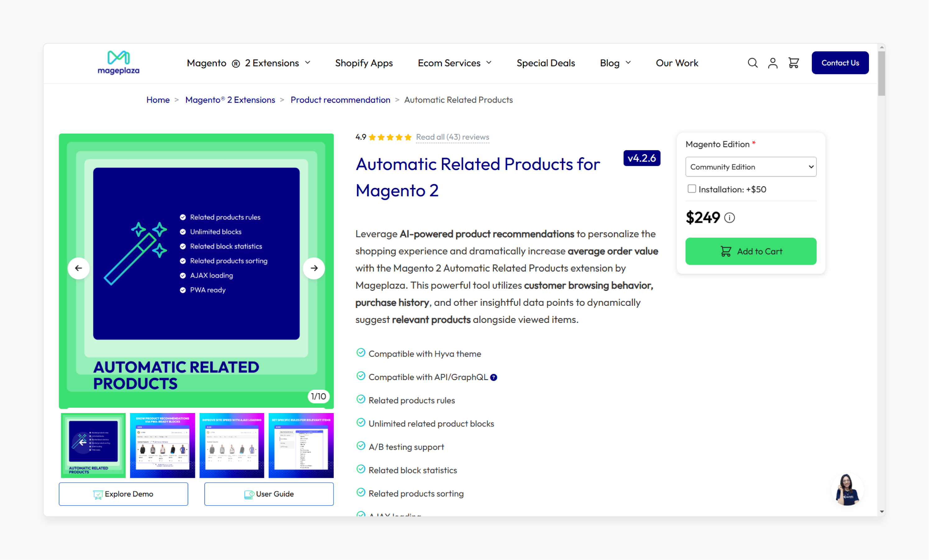The height and width of the screenshot is (560, 929).
Task: Click checkmark icon beside Compatible with Hyva theme
Action: [361, 353]
